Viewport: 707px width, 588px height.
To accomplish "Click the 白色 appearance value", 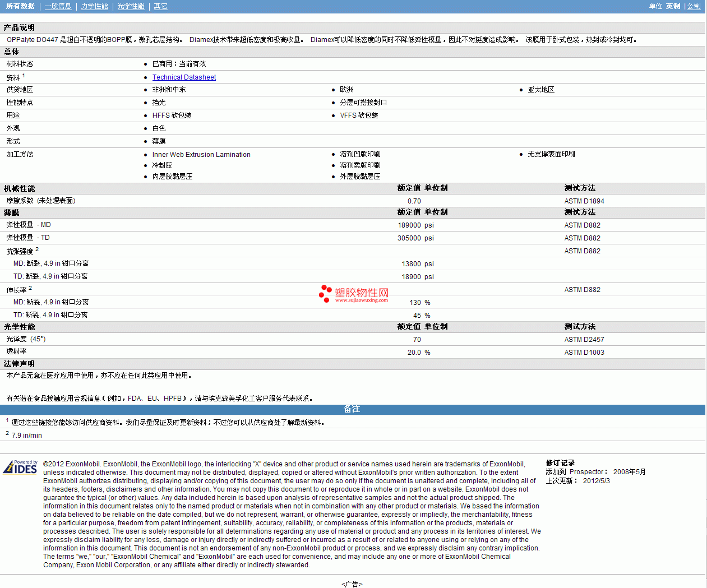I will pos(159,128).
